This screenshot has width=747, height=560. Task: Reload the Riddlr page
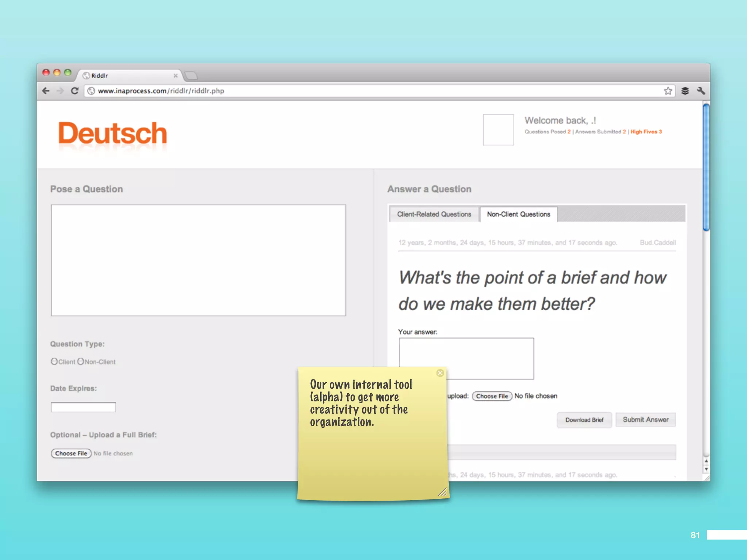pos(75,91)
